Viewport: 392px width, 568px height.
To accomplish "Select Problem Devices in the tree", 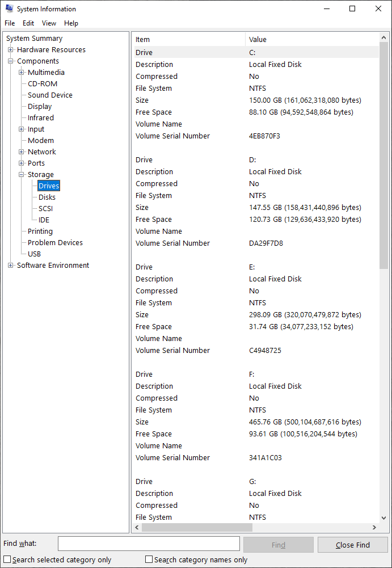I will [55, 243].
